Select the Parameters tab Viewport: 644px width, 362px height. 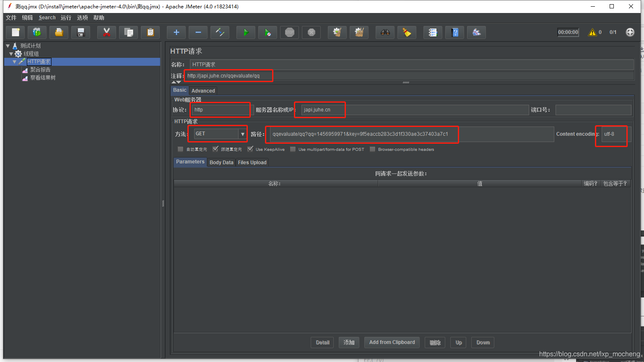[190, 162]
